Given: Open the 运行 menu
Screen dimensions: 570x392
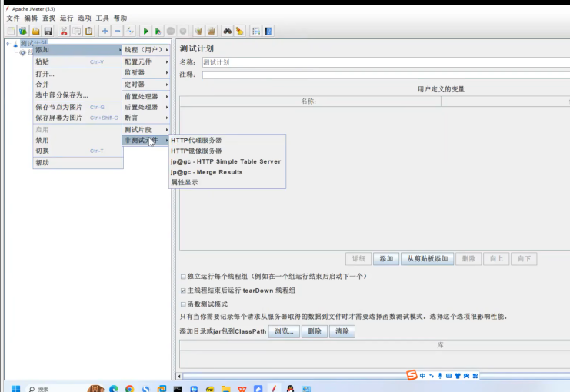Looking at the screenshot, I should [66, 18].
